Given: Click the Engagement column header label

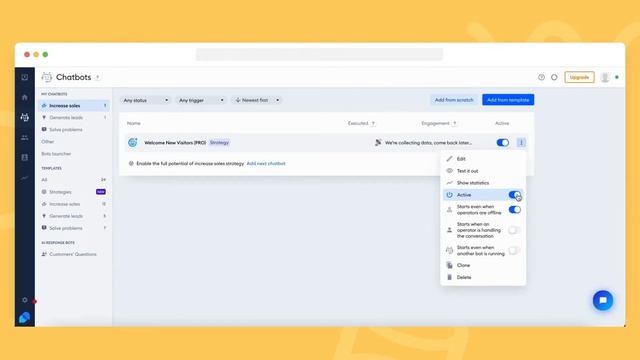Looking at the screenshot, I should 435,123.
